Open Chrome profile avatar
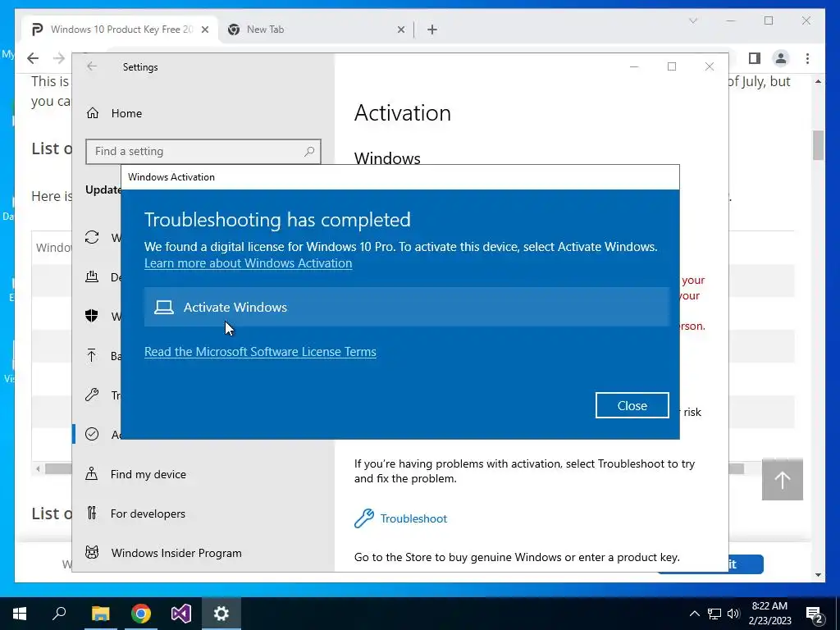 [x=781, y=58]
